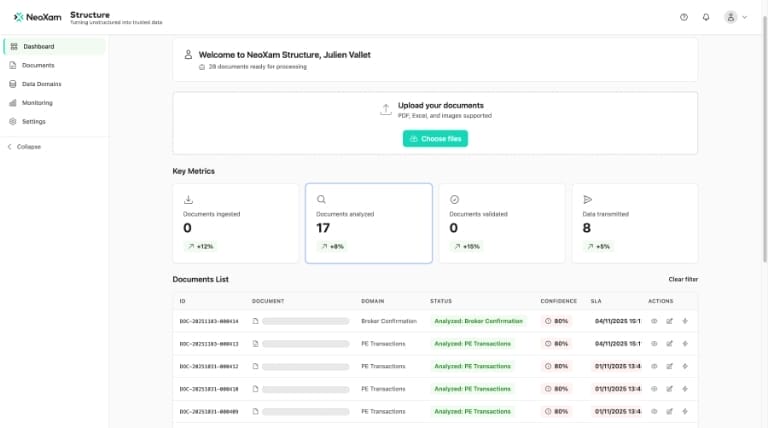Click the file icon in row 000412
This screenshot has height=428, width=768.
point(255,366)
